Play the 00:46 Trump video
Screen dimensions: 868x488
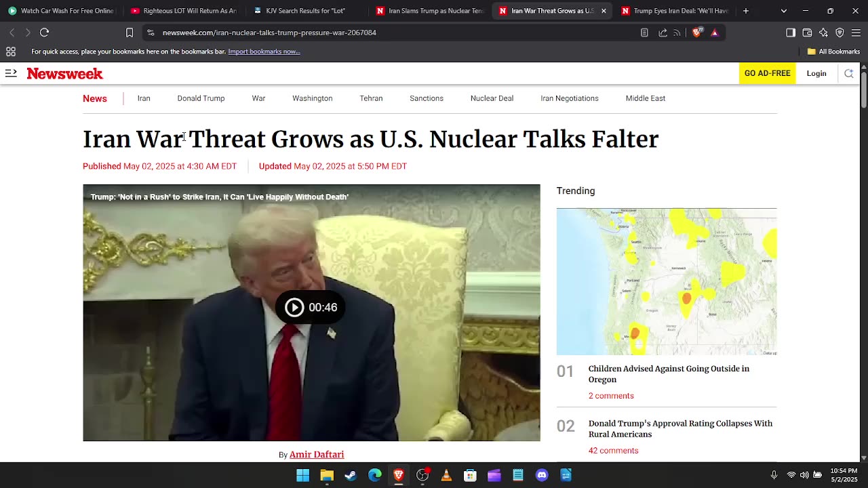(x=311, y=307)
